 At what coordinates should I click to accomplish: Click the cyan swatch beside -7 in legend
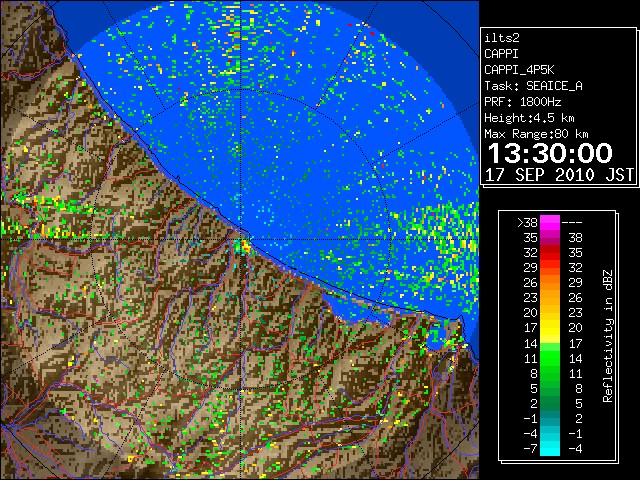point(550,449)
